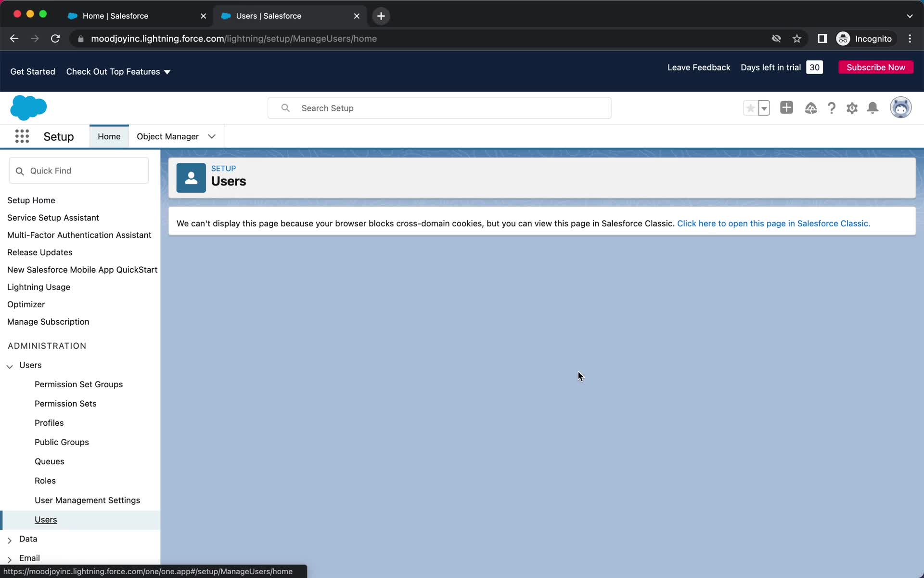Collapse the Users tree section
This screenshot has width=924, height=578.
10,366
